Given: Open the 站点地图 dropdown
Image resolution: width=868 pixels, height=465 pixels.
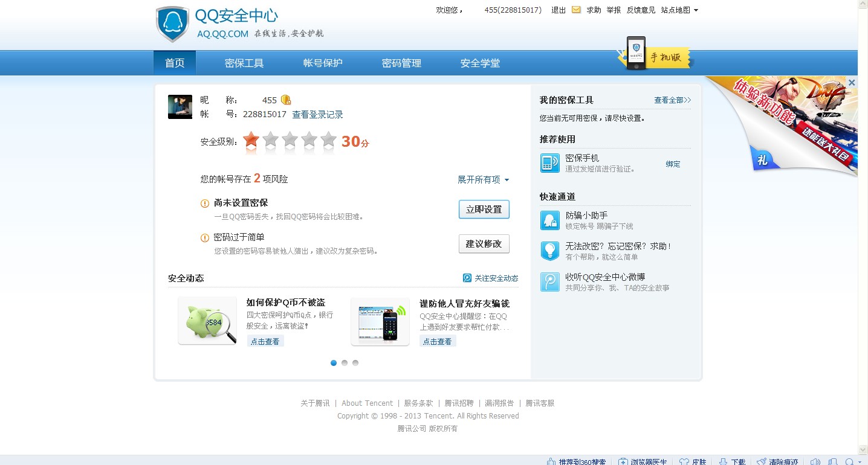Looking at the screenshot, I should pos(679,10).
